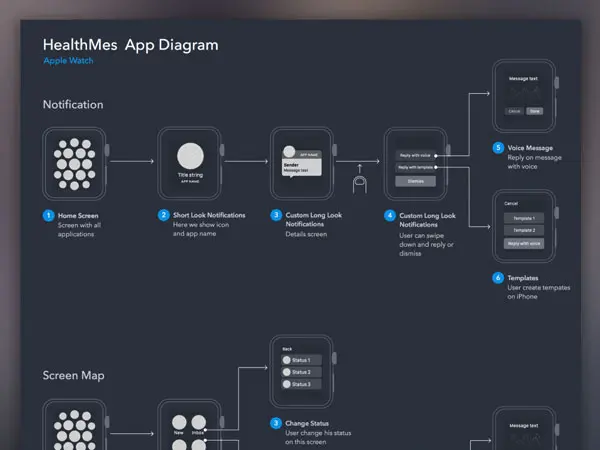The width and height of the screenshot is (600, 450).
Task: Tap Back on the Change Status watch
Action: point(287,349)
